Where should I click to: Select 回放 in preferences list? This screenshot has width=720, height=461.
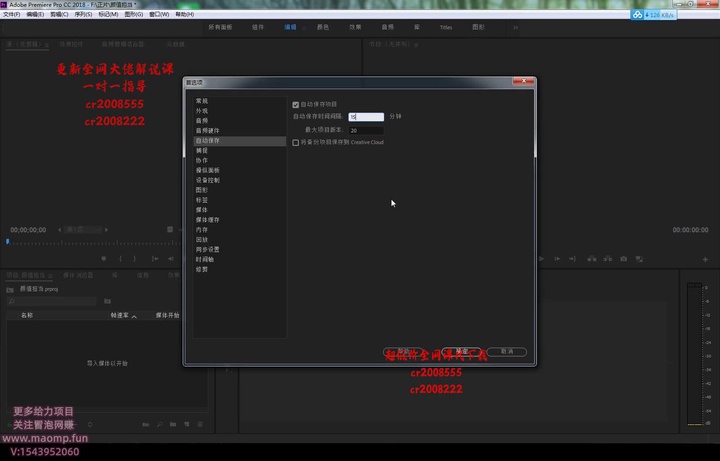202,240
